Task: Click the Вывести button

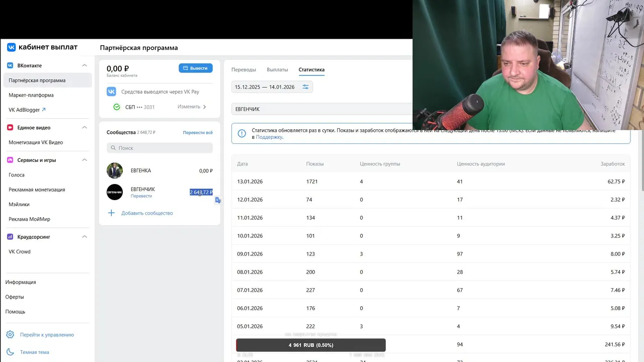Action: click(196, 68)
